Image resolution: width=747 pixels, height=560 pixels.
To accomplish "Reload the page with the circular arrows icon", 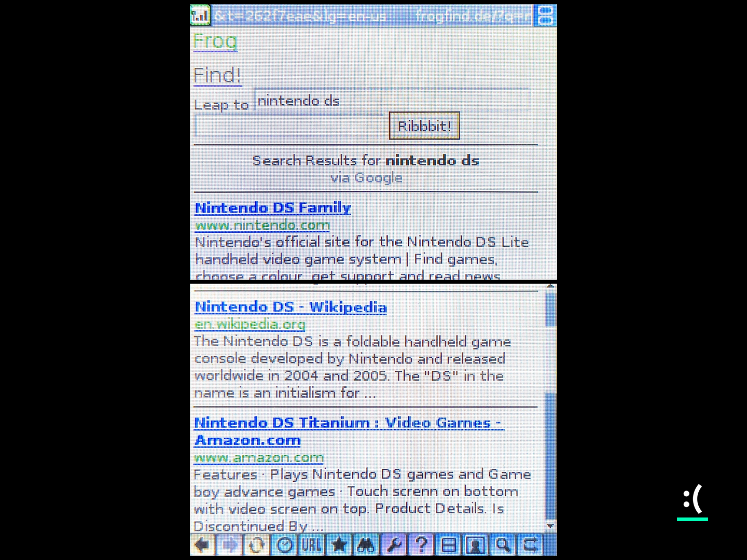I will pos(257,545).
